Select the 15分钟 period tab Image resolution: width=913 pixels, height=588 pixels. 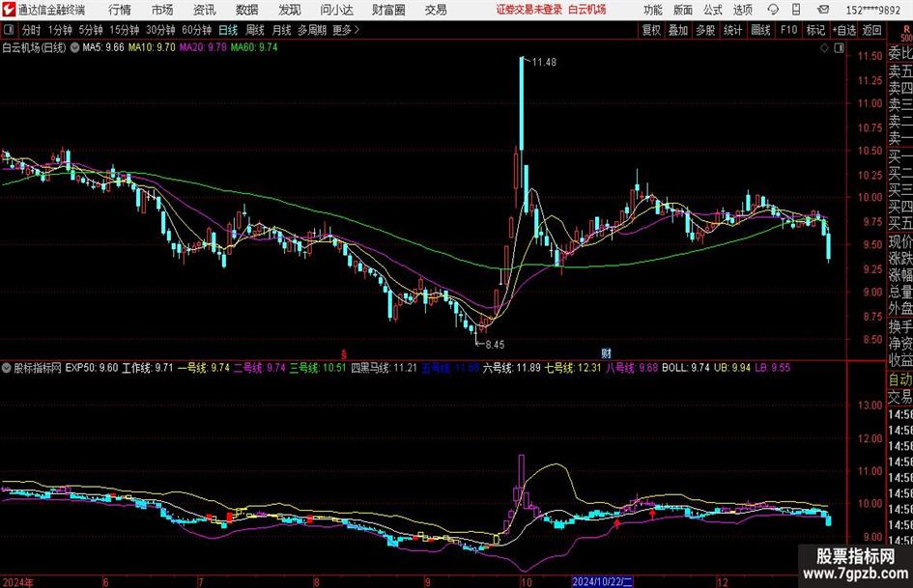pos(125,30)
